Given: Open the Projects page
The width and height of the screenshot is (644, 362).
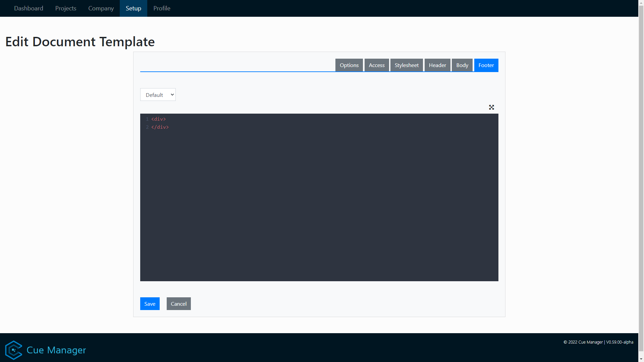Looking at the screenshot, I should pos(65,8).
